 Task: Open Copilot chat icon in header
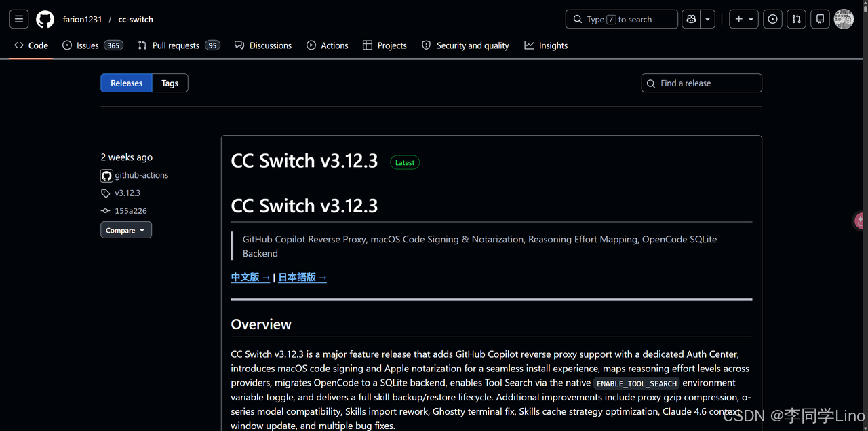pyautogui.click(x=691, y=19)
